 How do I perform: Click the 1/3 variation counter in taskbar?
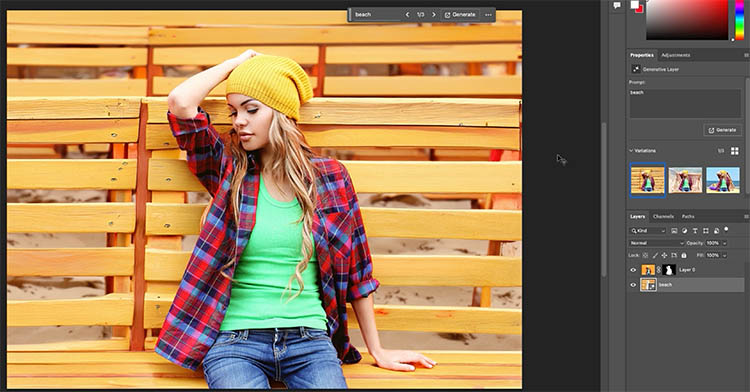[x=420, y=15]
